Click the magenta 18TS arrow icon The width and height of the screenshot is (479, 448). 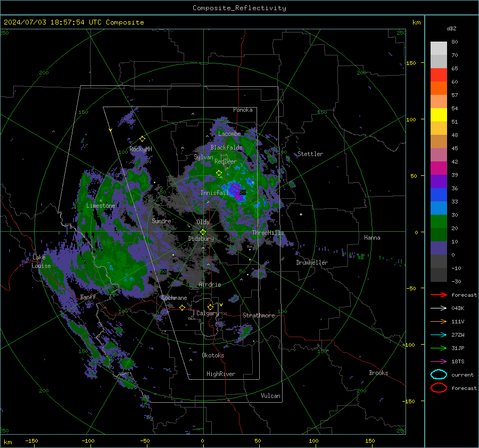[x=439, y=362]
